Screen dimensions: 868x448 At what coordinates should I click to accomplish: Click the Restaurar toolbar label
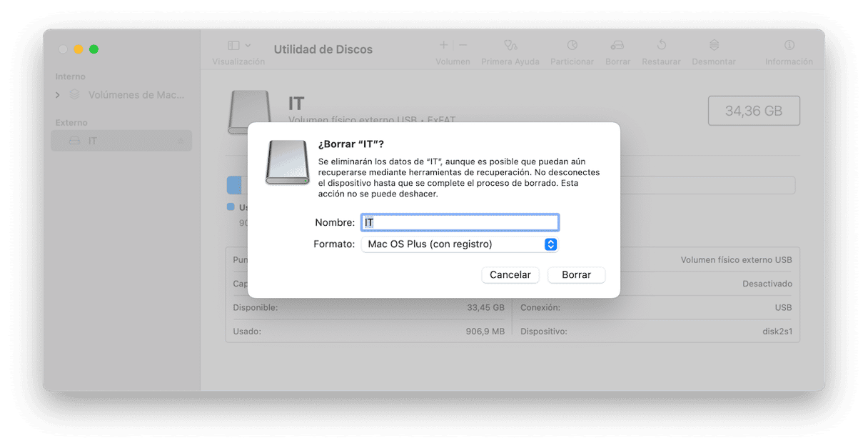pyautogui.click(x=661, y=62)
